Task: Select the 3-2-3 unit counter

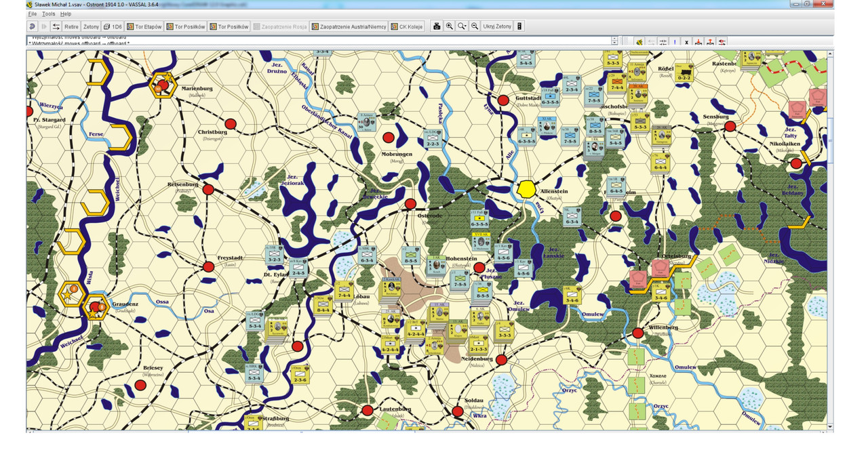Action: 275,254
